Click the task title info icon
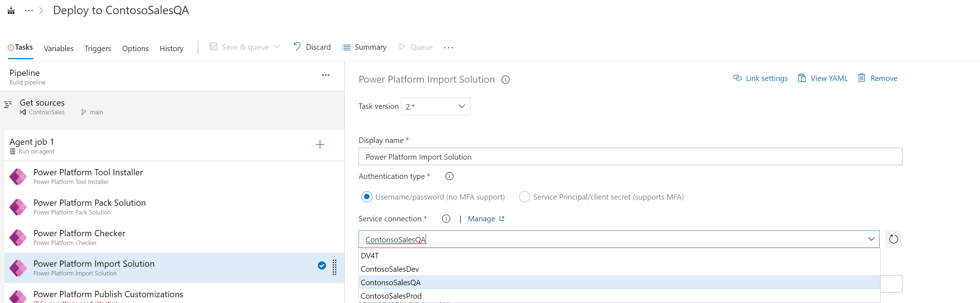This screenshot has height=303, width=980. click(505, 79)
